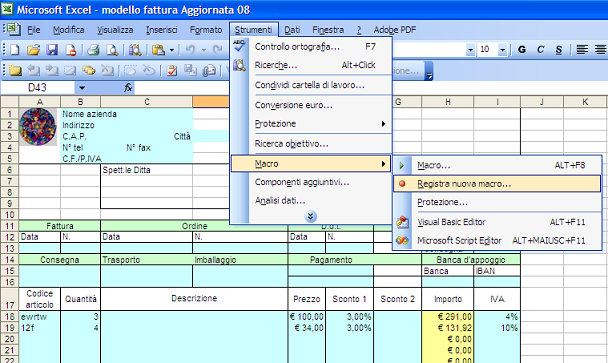
Task: Open the font size dropdown arrow
Action: [x=503, y=50]
